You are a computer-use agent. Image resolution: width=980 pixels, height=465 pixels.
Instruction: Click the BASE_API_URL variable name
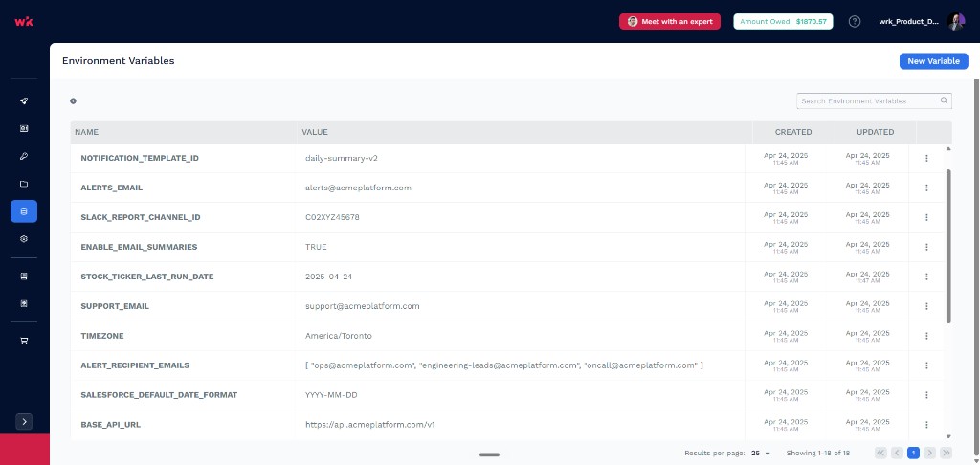coord(111,425)
